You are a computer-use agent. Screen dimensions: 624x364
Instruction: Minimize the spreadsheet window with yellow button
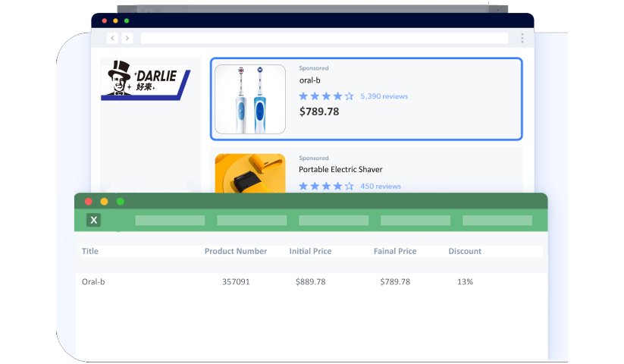pyautogui.click(x=105, y=202)
